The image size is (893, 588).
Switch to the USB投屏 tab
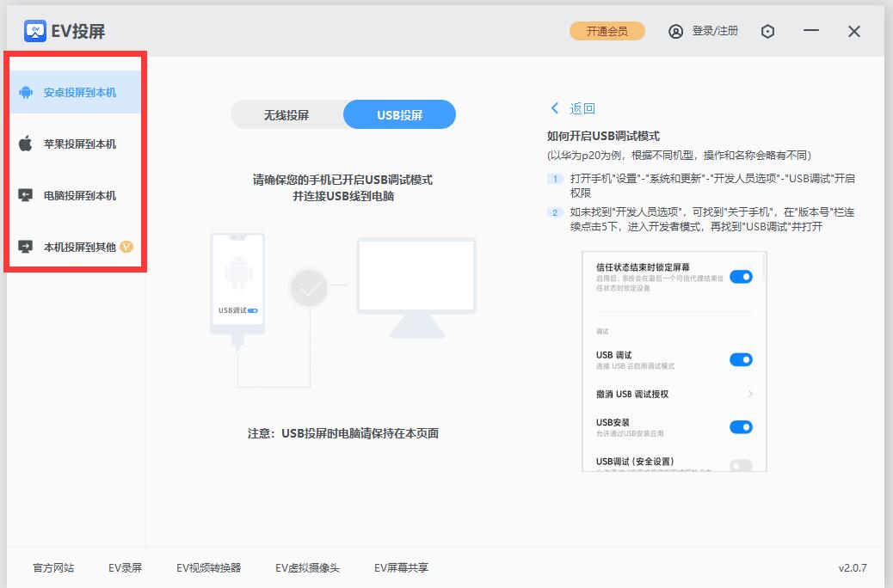point(399,114)
